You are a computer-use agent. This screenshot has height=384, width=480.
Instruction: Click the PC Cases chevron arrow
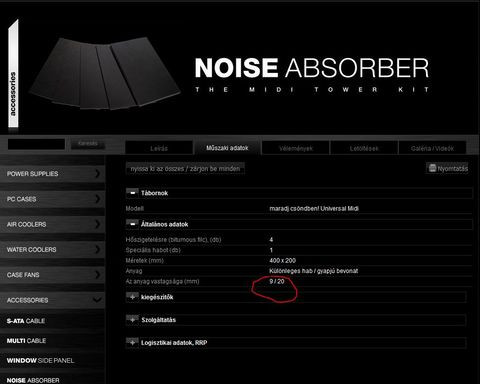pos(97,199)
